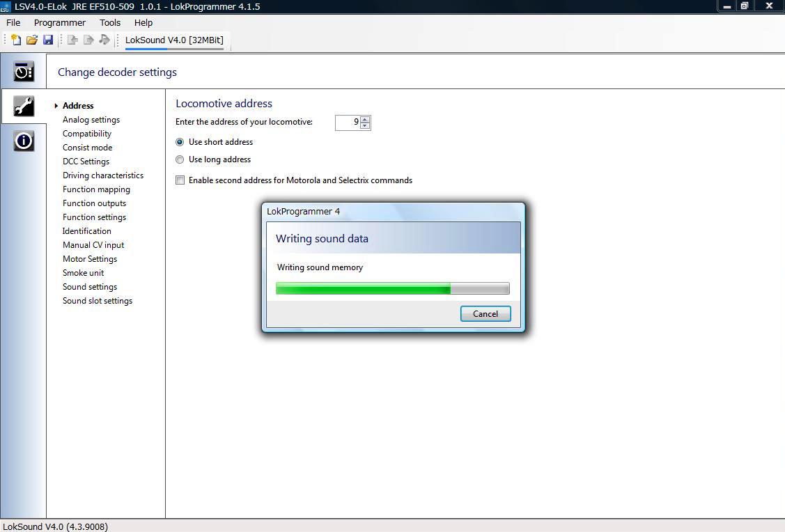Open the Help menu
785x532 pixels.
143,22
